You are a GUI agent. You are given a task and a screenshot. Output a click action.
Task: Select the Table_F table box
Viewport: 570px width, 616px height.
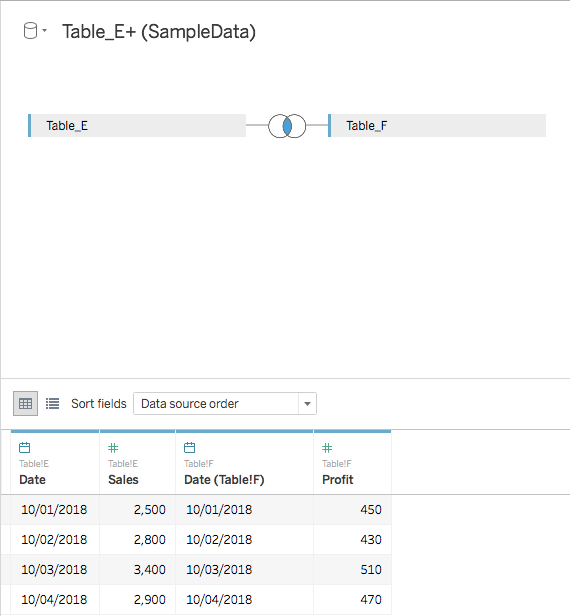437,126
